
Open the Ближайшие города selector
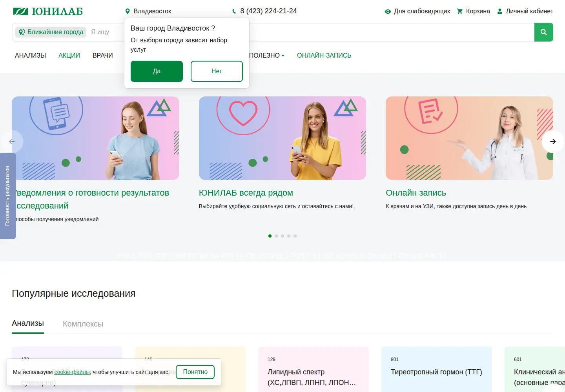[x=51, y=32]
